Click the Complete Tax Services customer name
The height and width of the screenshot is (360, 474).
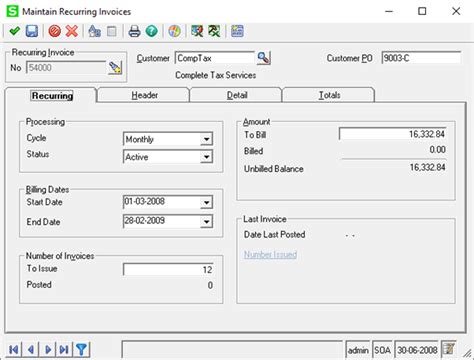click(x=216, y=75)
